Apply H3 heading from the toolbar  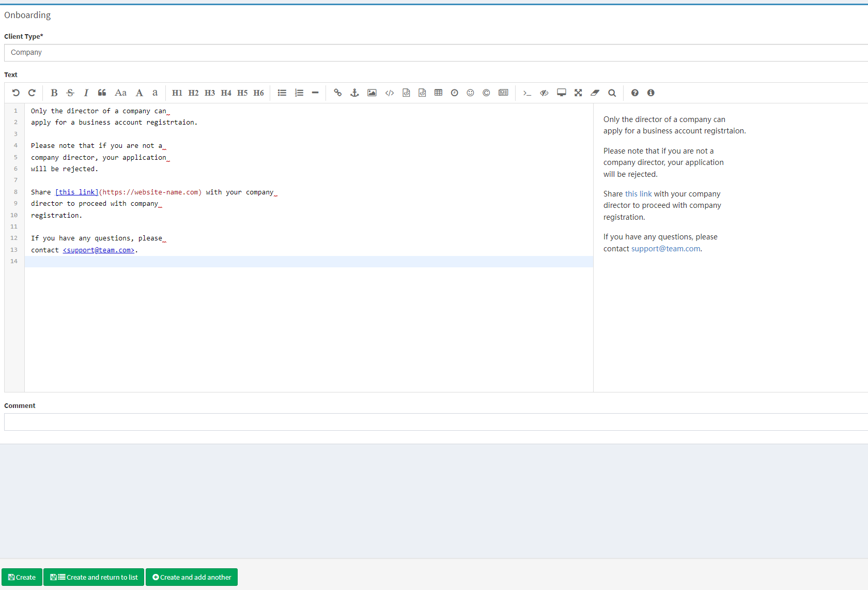pyautogui.click(x=209, y=93)
